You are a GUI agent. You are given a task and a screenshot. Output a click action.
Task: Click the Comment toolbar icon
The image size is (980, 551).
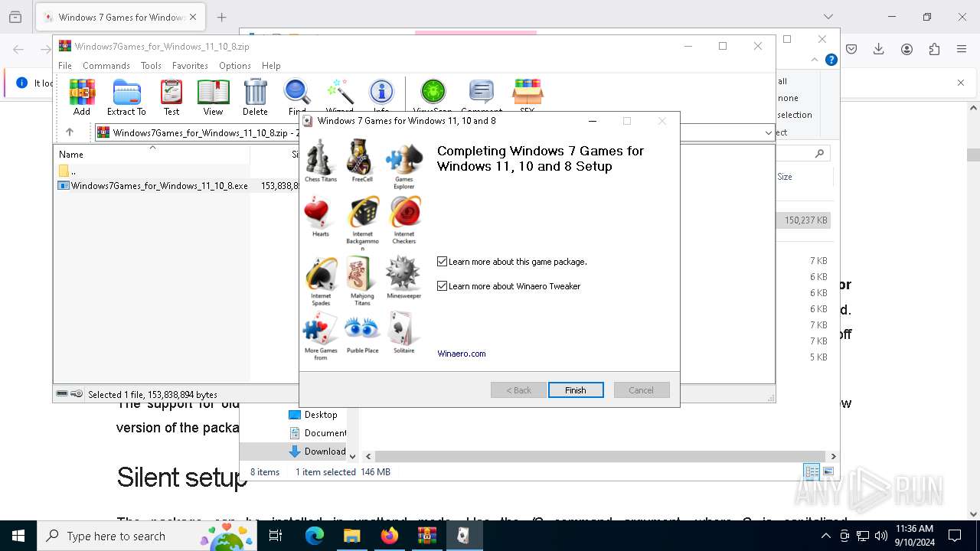click(482, 97)
